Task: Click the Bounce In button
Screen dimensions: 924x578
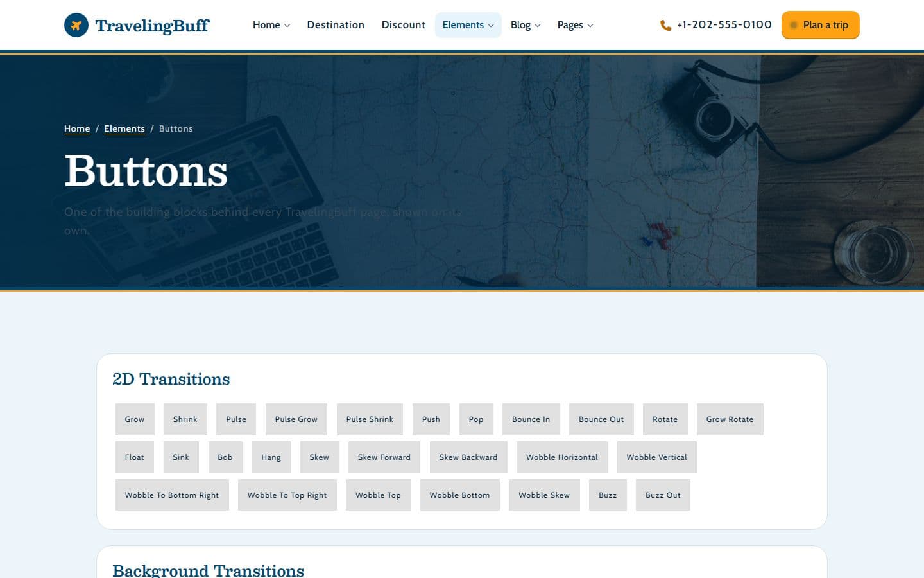Action: (x=531, y=419)
